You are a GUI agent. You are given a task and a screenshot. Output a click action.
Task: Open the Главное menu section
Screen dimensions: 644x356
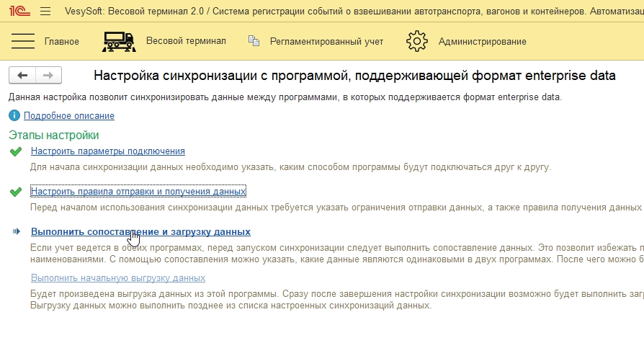(x=62, y=42)
